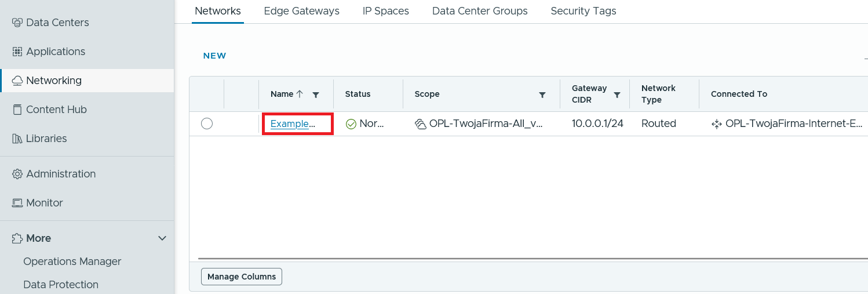Screen dimensions: 868x294
Task: Click the Content Hub icon
Action: point(17,110)
